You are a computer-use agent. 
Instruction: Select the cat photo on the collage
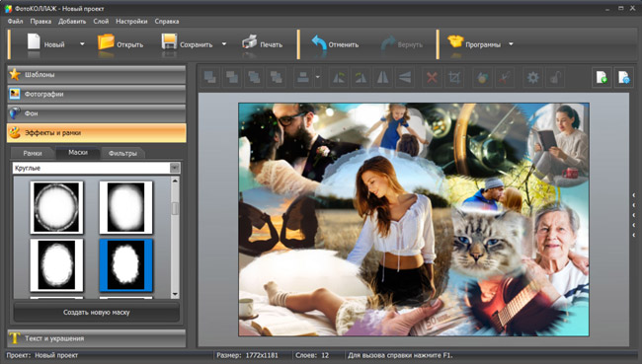point(487,244)
